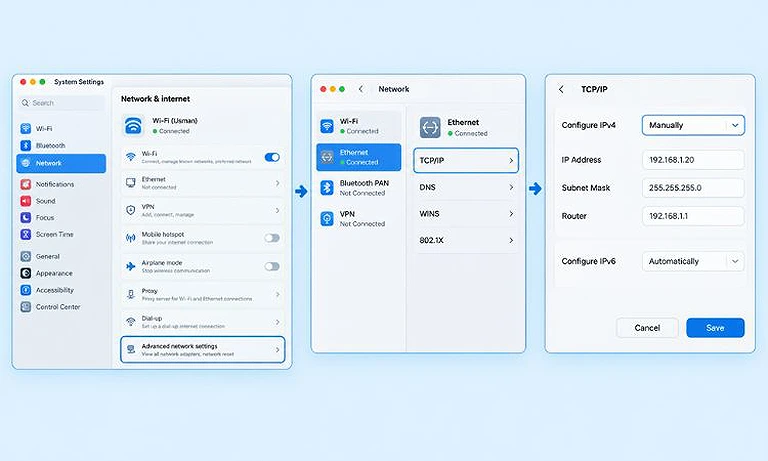Viewport: 768px width, 461px height.
Task: Click the Save button in TCP/IP
Action: coord(715,328)
